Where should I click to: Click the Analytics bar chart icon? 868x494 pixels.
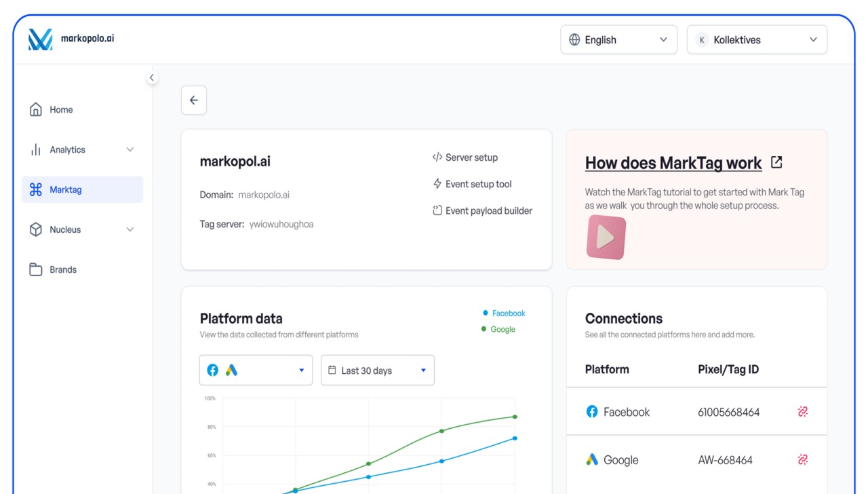pos(36,149)
